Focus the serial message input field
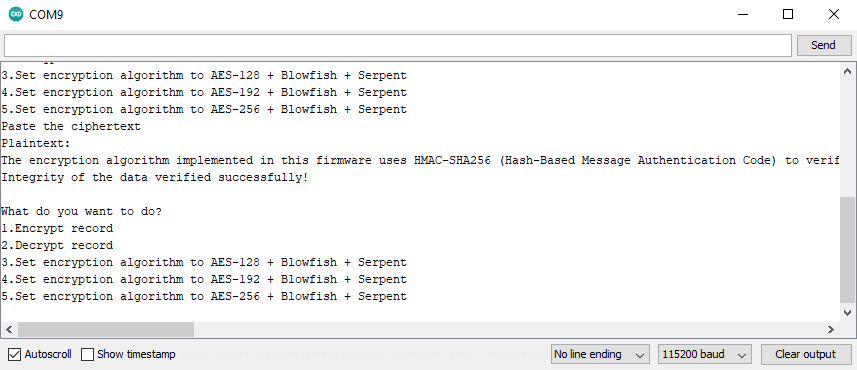The height and width of the screenshot is (370, 857). 398,45
